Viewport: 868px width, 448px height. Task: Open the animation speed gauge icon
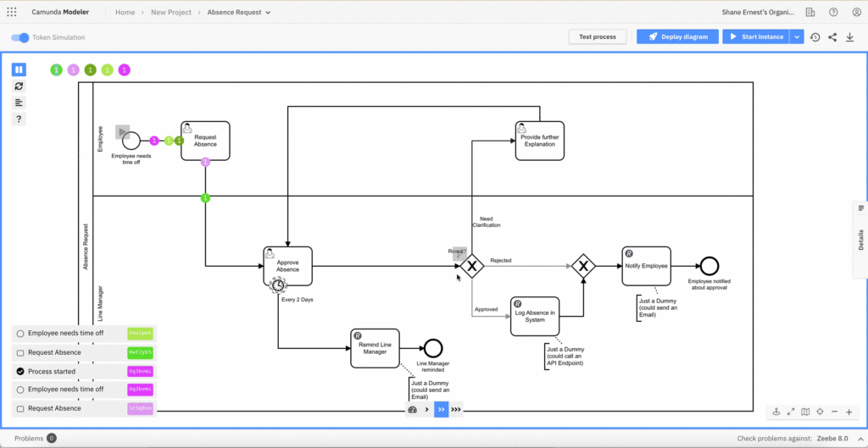click(412, 410)
